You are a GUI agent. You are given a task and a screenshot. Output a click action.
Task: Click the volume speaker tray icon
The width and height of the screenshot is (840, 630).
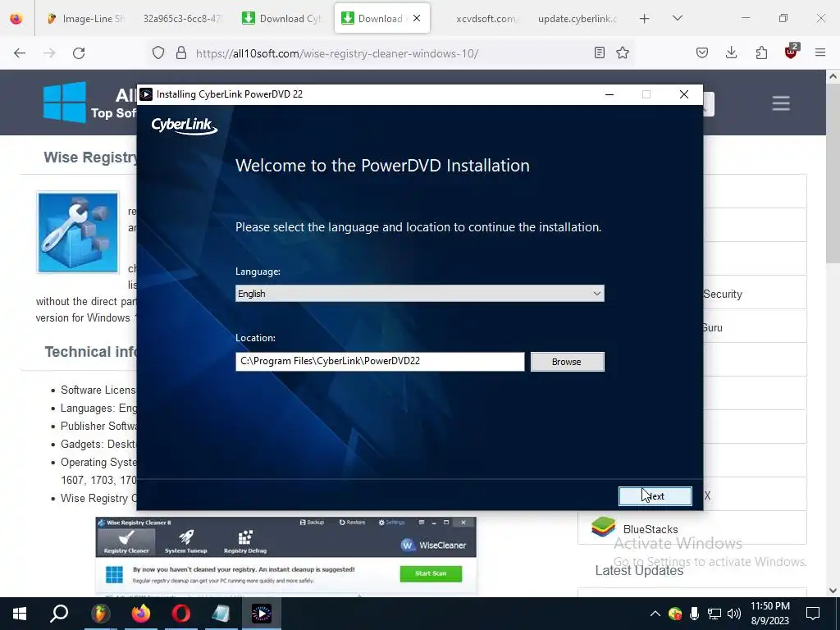click(734, 614)
